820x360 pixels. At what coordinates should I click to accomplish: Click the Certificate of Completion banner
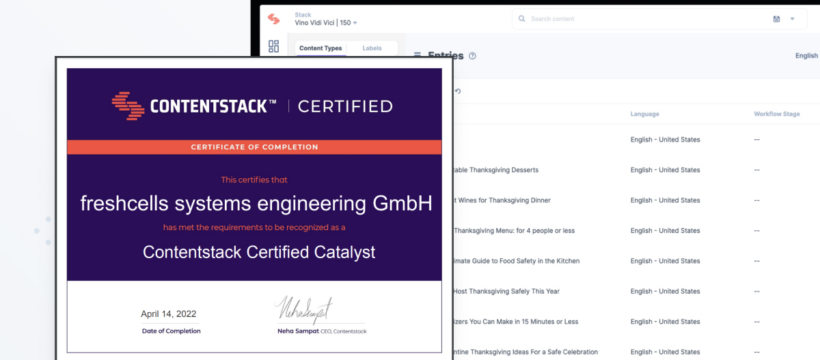[x=254, y=147]
